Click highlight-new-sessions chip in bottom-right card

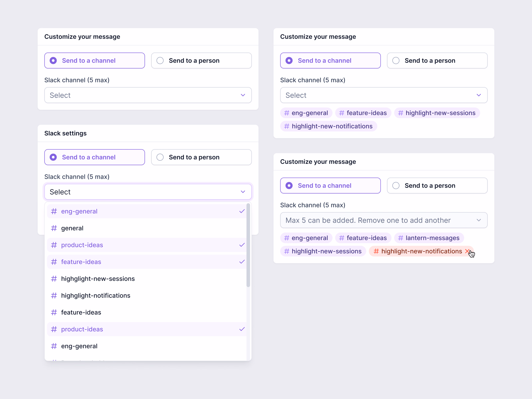[x=323, y=251]
